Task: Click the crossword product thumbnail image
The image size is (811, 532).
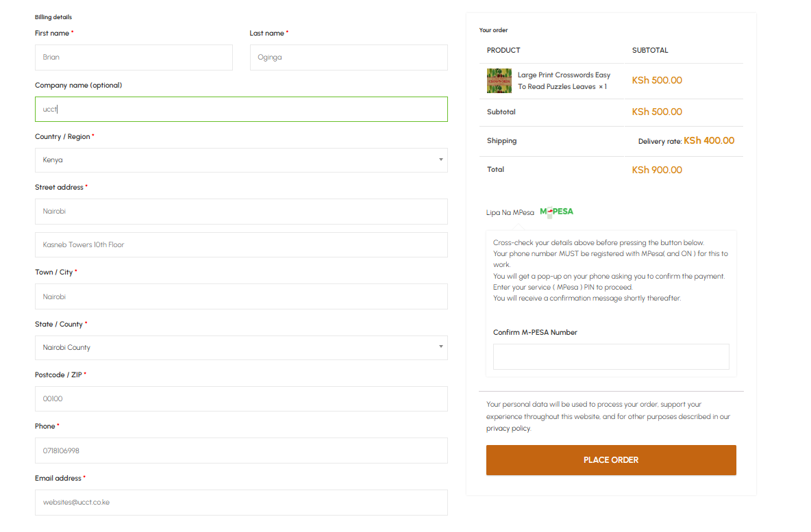Action: click(x=499, y=81)
